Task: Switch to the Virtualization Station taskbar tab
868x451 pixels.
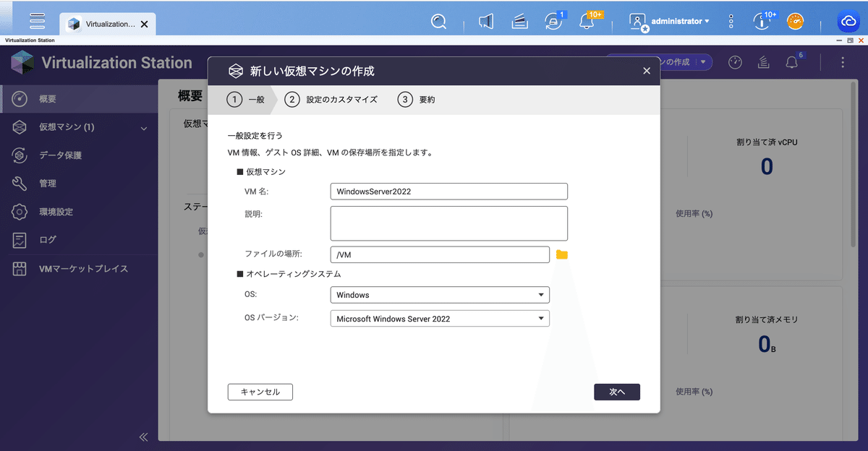Action: tap(106, 24)
